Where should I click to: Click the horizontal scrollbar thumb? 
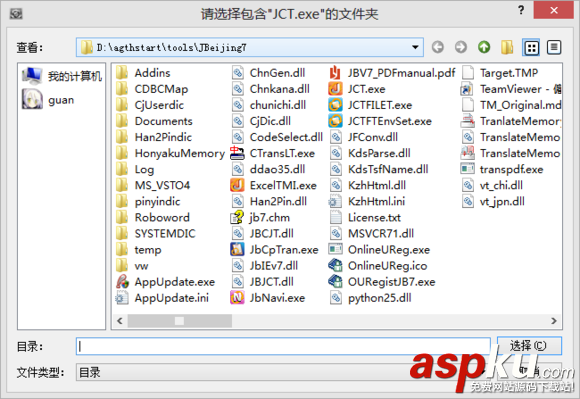pyautogui.click(x=180, y=321)
